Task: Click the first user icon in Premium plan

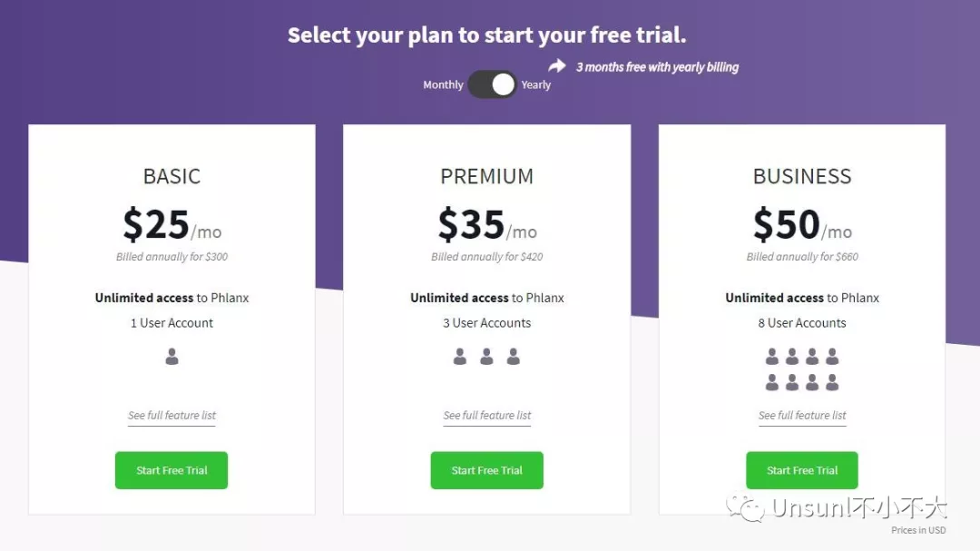Action: 460,358
